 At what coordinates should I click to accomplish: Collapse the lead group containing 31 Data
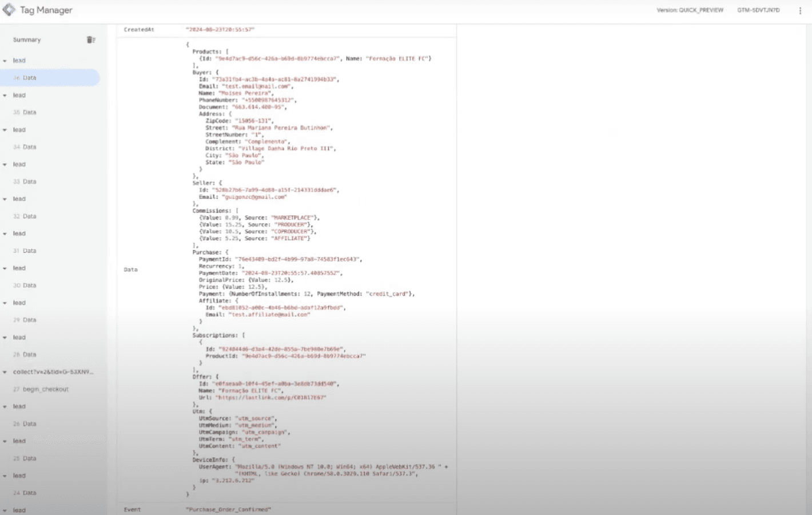(5, 234)
